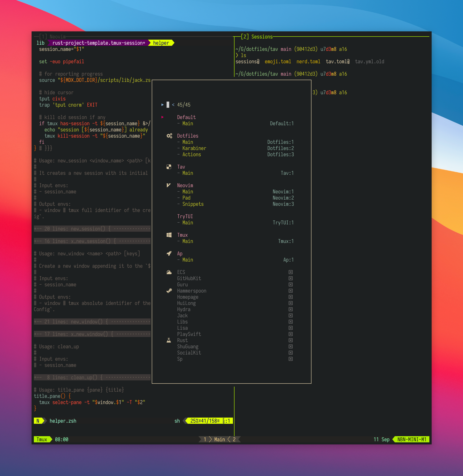The width and height of the screenshot is (463, 476).
Task: Click the Steam-like icon beside Hammerspoon
Action: tap(169, 291)
